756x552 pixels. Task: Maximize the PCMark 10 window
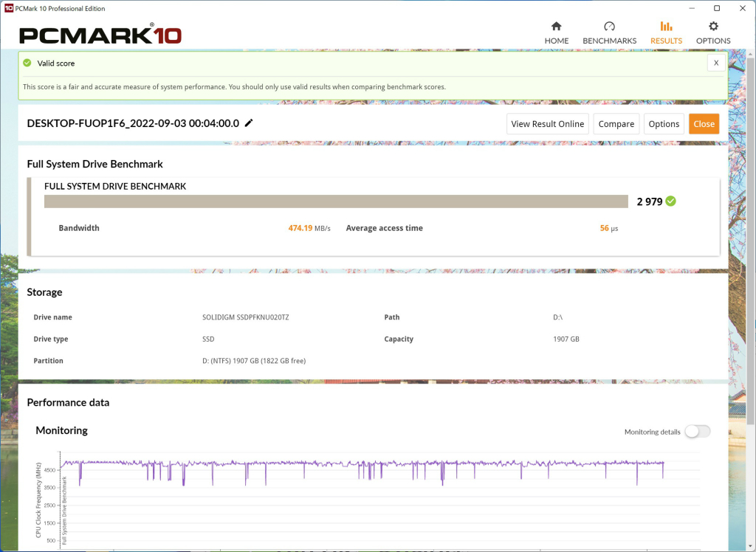pos(717,8)
